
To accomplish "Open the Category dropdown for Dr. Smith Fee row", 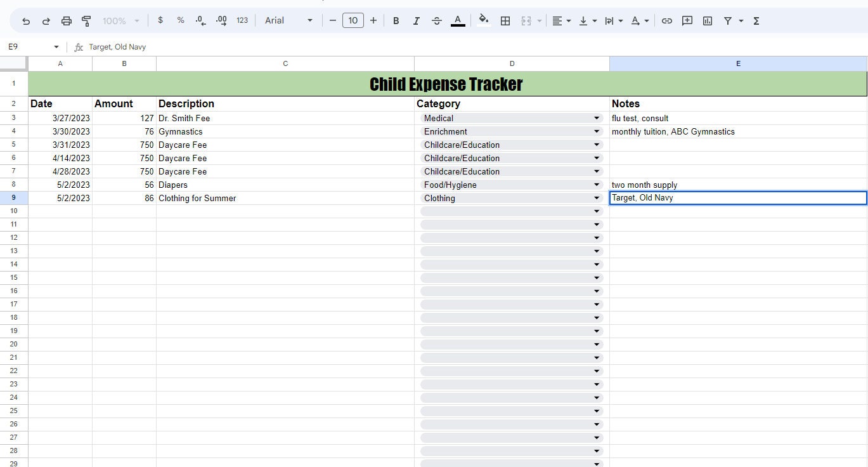I will pyautogui.click(x=596, y=118).
